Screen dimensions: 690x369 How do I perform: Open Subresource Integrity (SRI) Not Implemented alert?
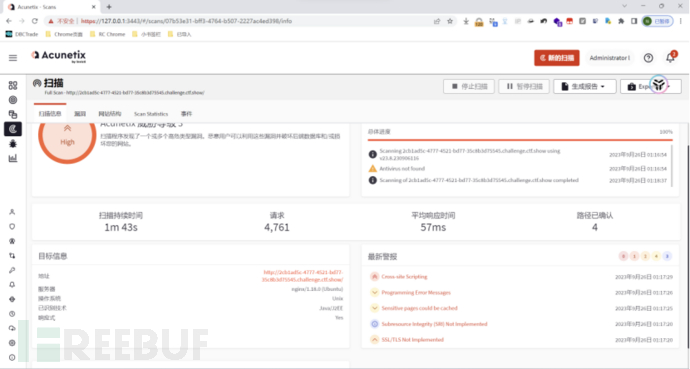[x=434, y=324]
